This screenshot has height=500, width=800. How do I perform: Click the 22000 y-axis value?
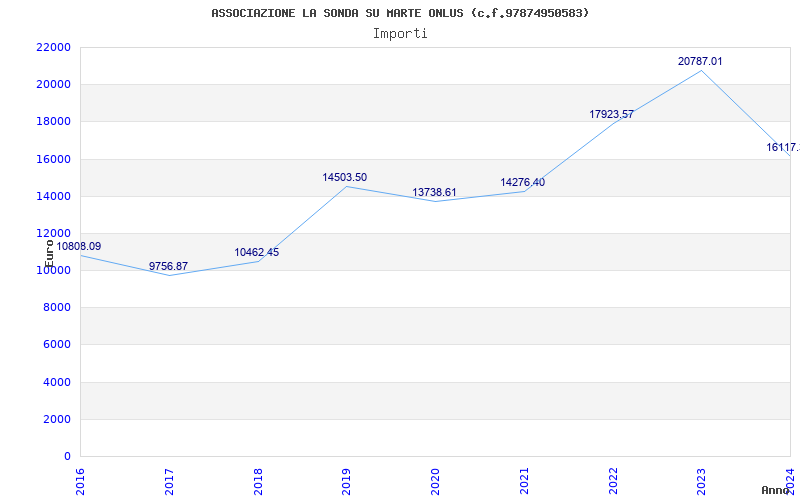(x=54, y=47)
